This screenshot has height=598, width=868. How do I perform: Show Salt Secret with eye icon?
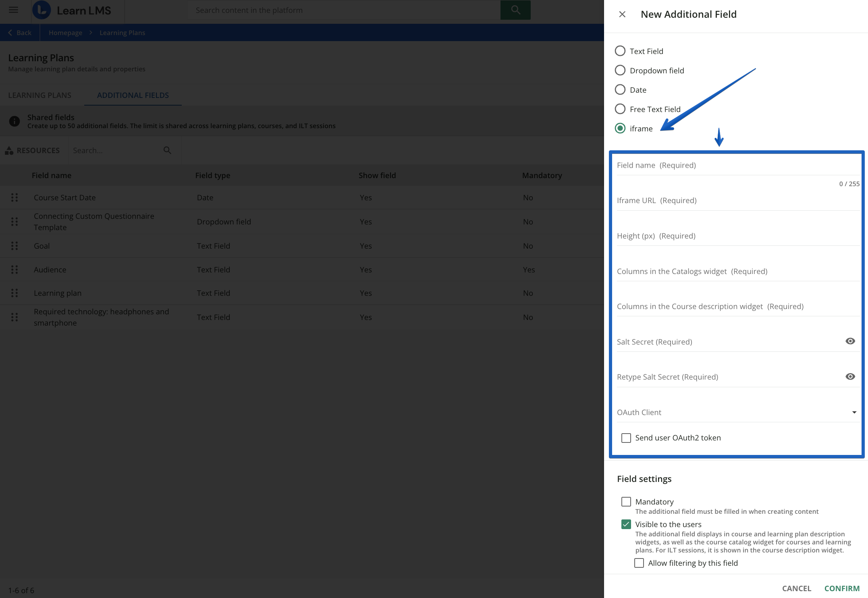(850, 341)
